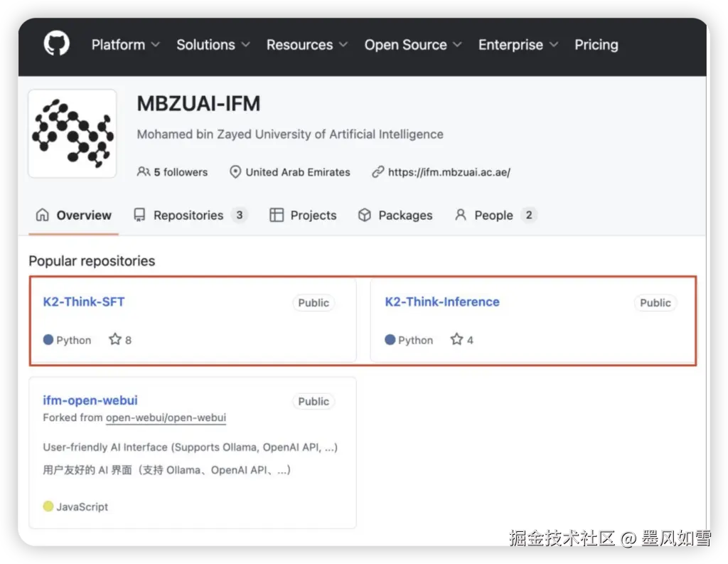Click the star icon showing 4 stars
Viewport: 728px width, 564px height.
[x=457, y=339]
